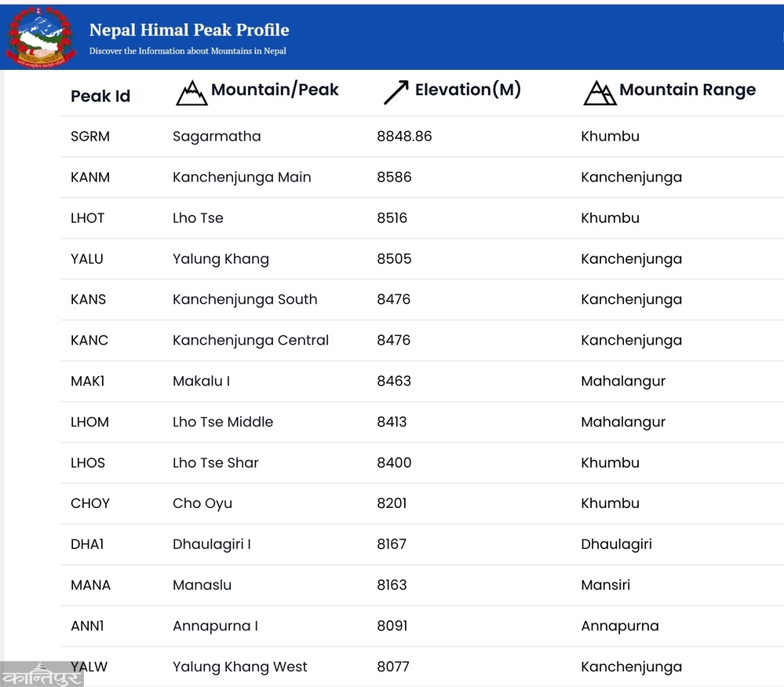Click the Mountain/Peak column header text
Image resolution: width=784 pixels, height=687 pixels.
pos(275,90)
